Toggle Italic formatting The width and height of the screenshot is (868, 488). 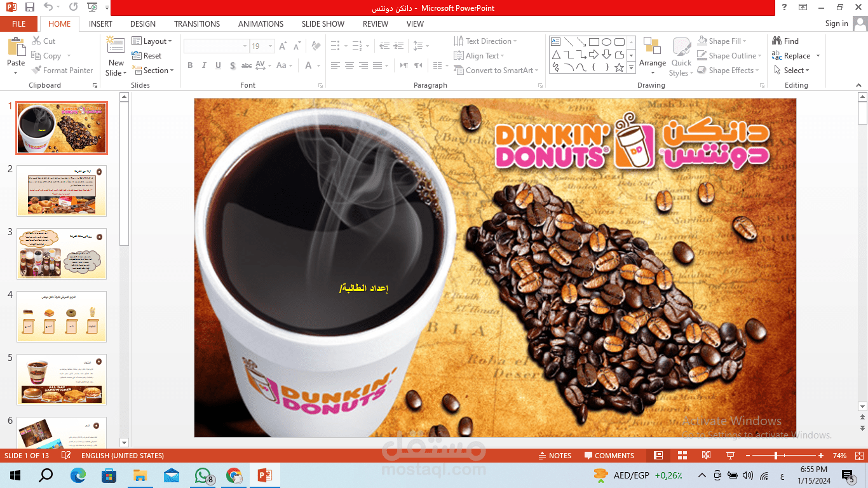pyautogui.click(x=204, y=65)
